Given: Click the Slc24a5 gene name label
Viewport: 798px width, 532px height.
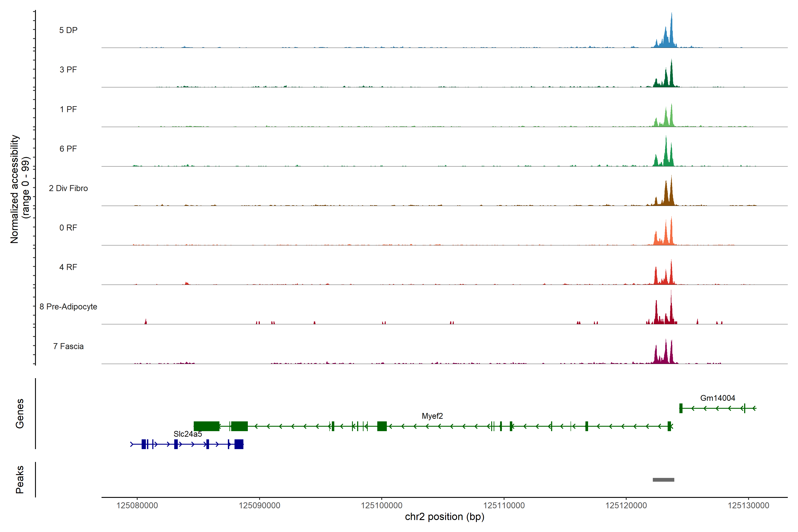Looking at the screenshot, I should coord(188,434).
